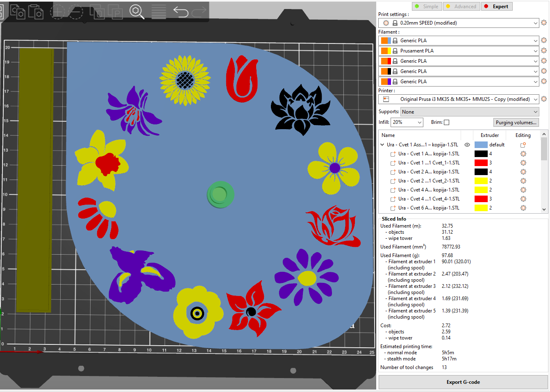Click the object list scroll-up arrow

click(x=544, y=134)
